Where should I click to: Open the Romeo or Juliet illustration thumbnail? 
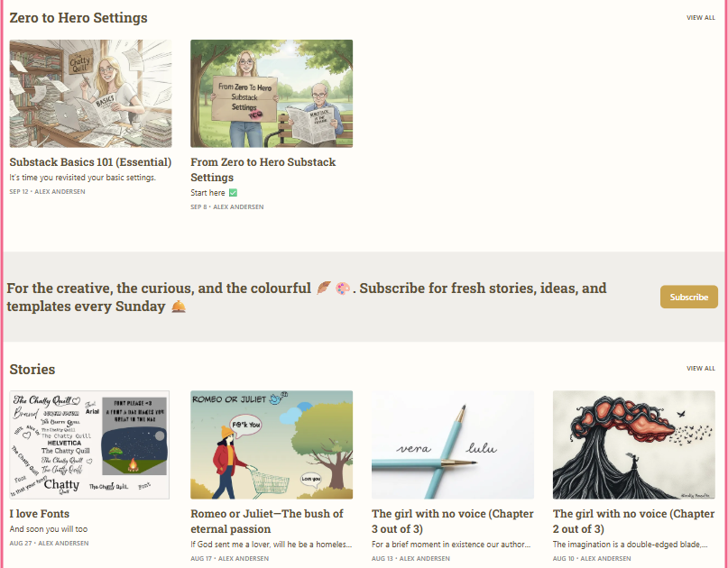tap(272, 444)
